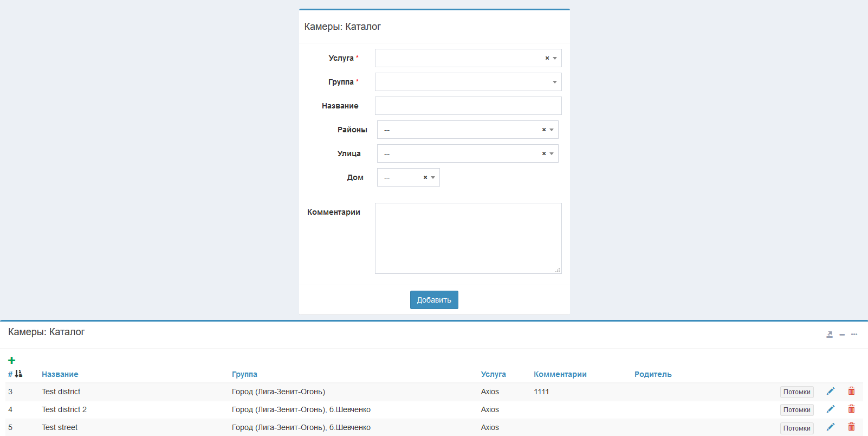The image size is (868, 436).
Task: Expand the Дом dropdown
Action: [433, 177]
